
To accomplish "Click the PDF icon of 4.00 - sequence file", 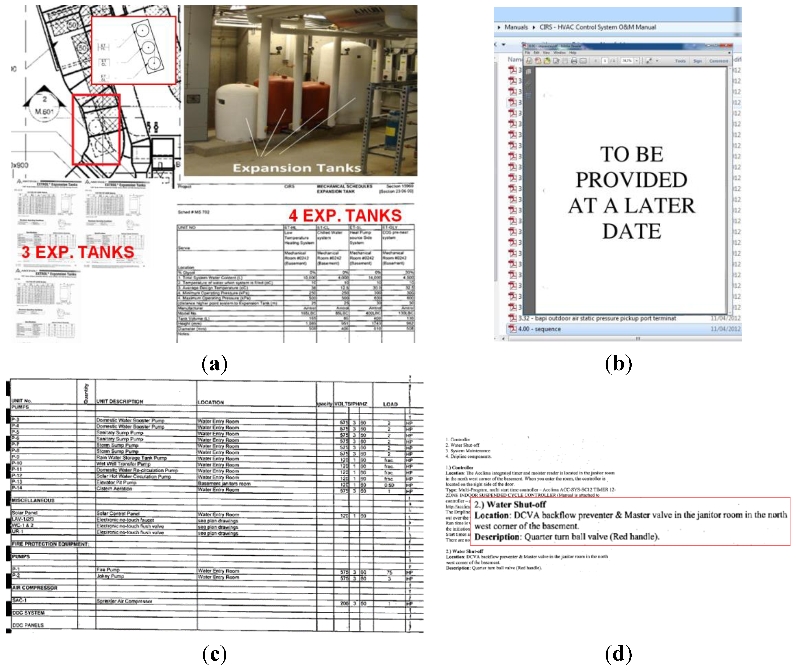I will click(x=513, y=329).
